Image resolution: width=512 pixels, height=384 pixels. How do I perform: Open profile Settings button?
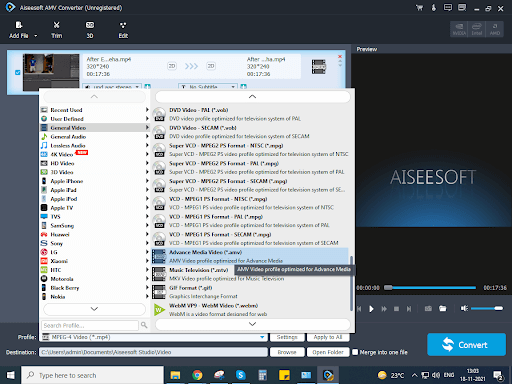pyautogui.click(x=287, y=337)
